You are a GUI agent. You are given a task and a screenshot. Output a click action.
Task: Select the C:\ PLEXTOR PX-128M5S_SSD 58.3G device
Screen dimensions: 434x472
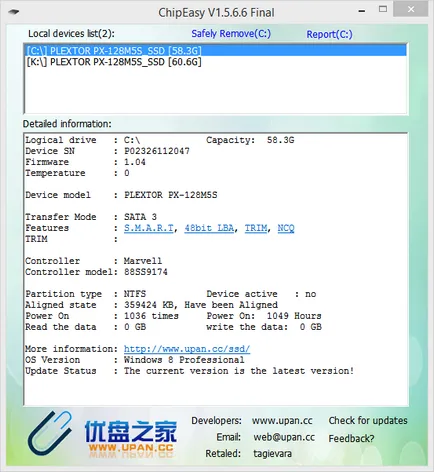coord(216,51)
